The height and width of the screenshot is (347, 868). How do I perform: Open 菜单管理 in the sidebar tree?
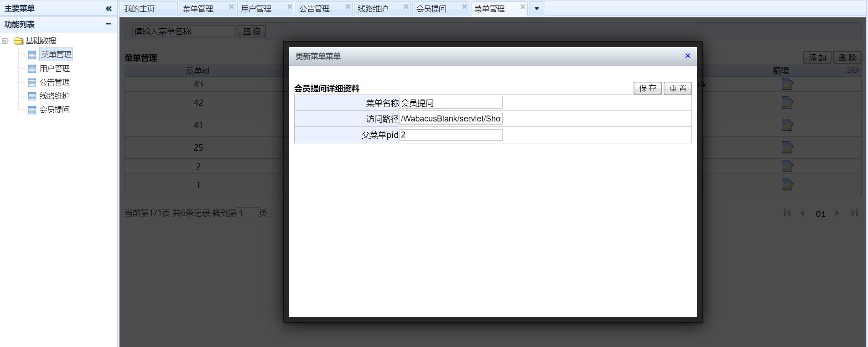[x=56, y=54]
